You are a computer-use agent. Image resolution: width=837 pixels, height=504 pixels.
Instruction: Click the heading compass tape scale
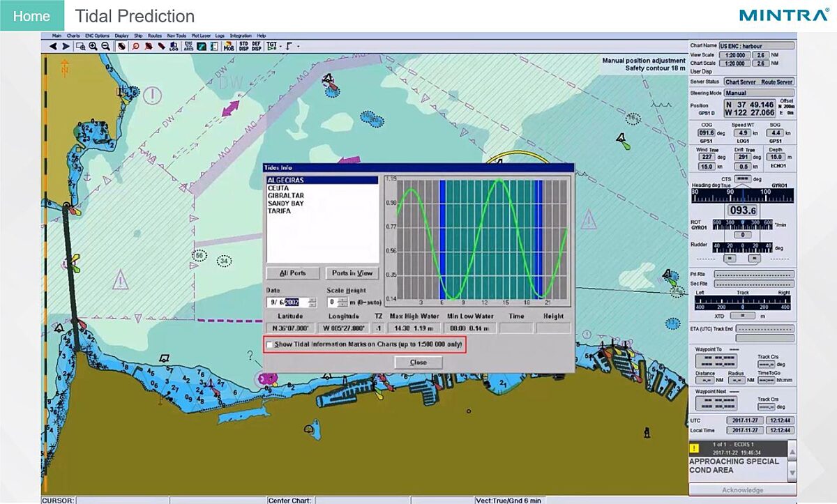click(x=742, y=195)
